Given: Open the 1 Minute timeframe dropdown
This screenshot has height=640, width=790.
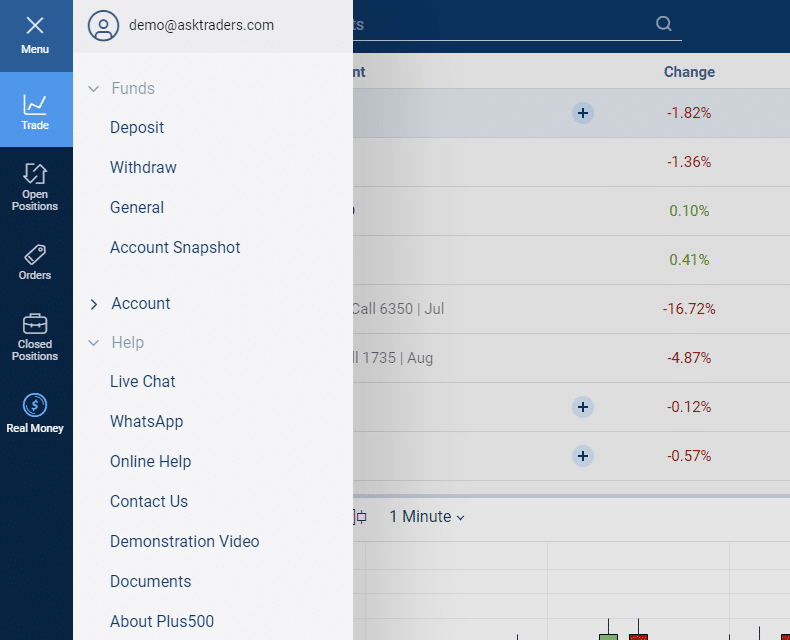Looking at the screenshot, I should click(x=427, y=517).
